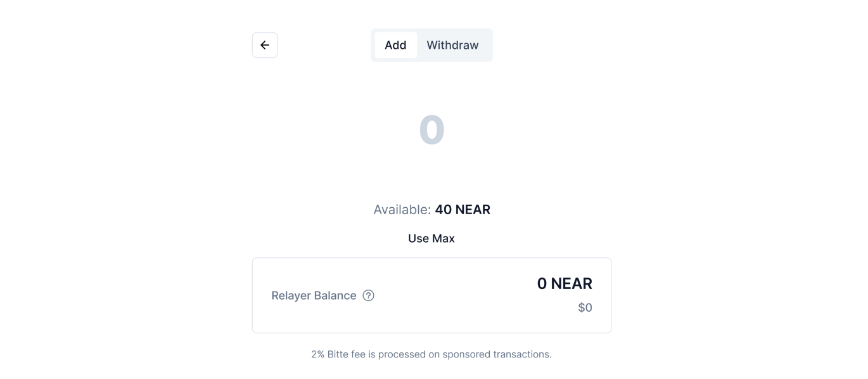Click the "Available:" label

(402, 210)
